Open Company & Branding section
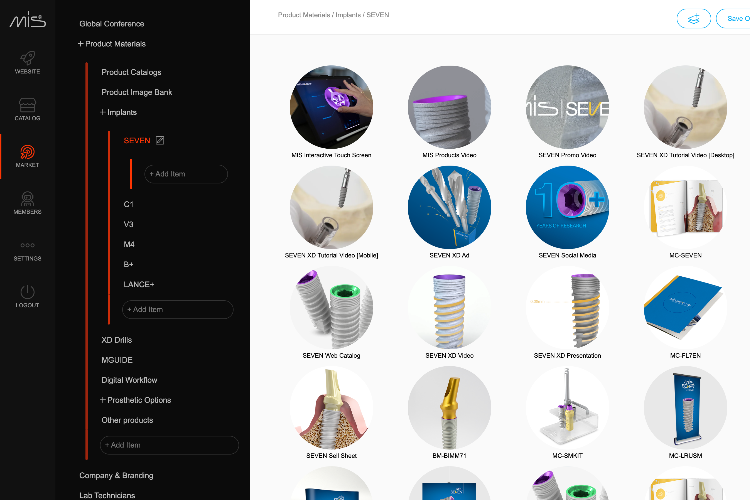 pyautogui.click(x=116, y=476)
